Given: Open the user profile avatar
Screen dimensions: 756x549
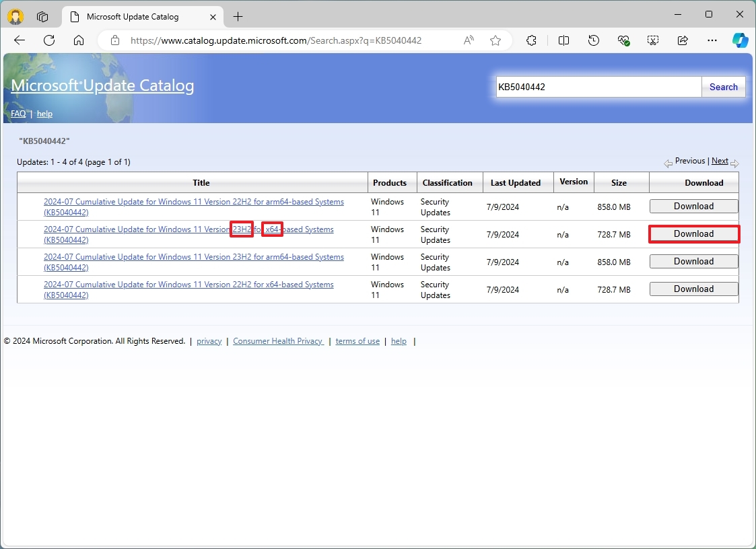Looking at the screenshot, I should click(15, 16).
